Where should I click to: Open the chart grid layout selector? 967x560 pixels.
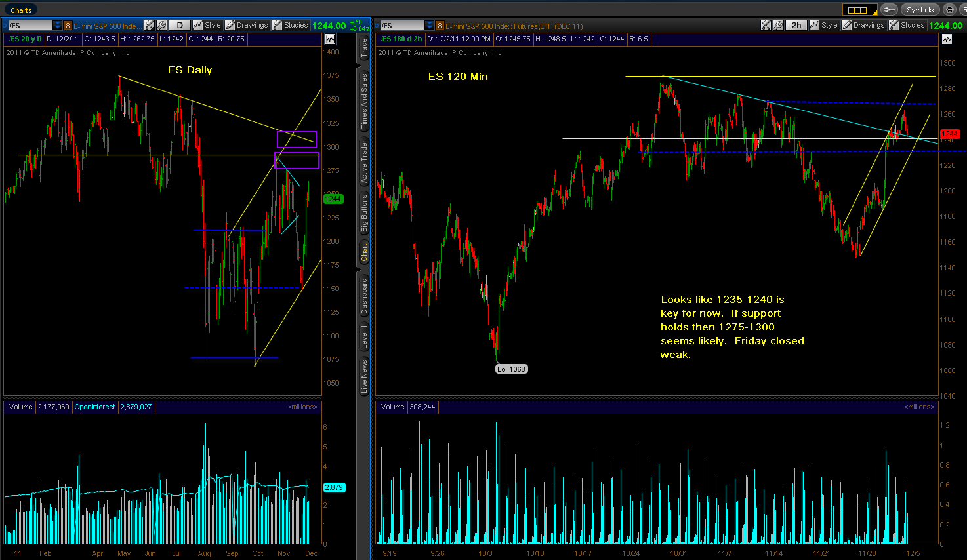[x=860, y=10]
